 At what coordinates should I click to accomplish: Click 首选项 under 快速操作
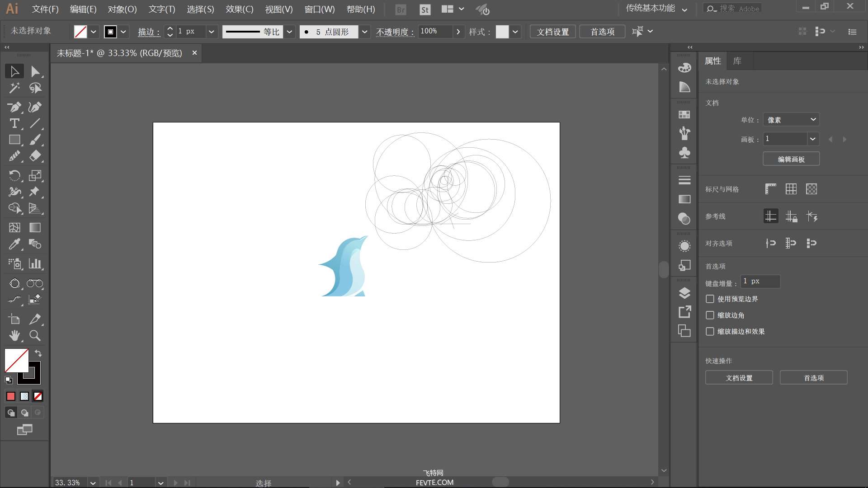[x=814, y=378]
